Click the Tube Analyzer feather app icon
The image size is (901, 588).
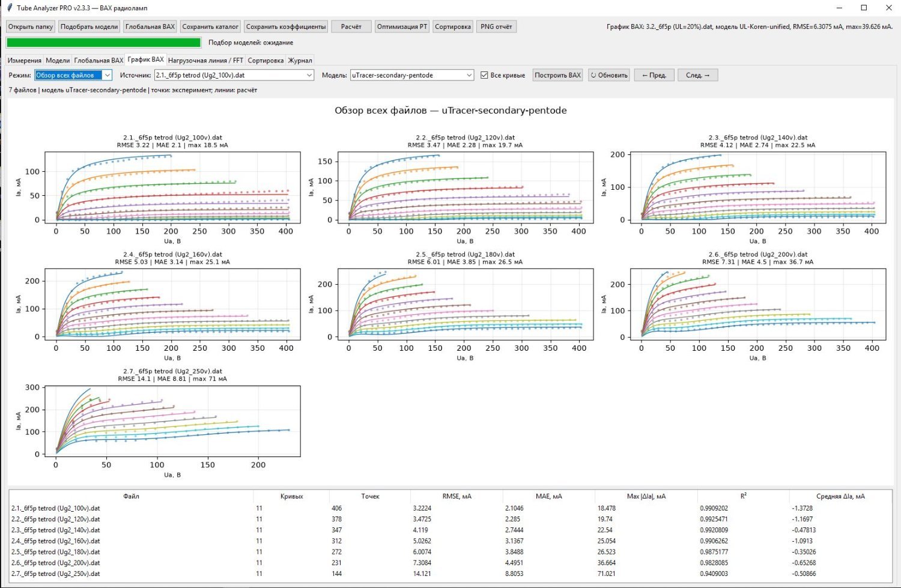click(x=9, y=8)
